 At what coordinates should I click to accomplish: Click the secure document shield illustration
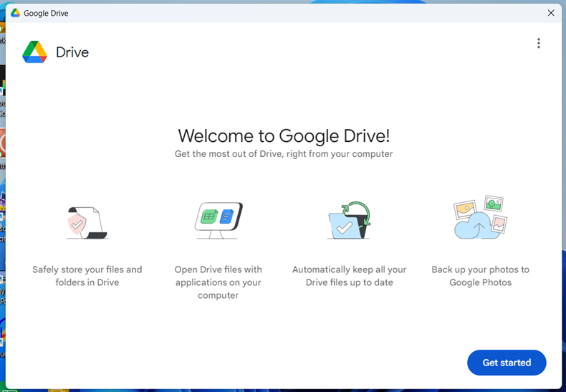point(87,221)
